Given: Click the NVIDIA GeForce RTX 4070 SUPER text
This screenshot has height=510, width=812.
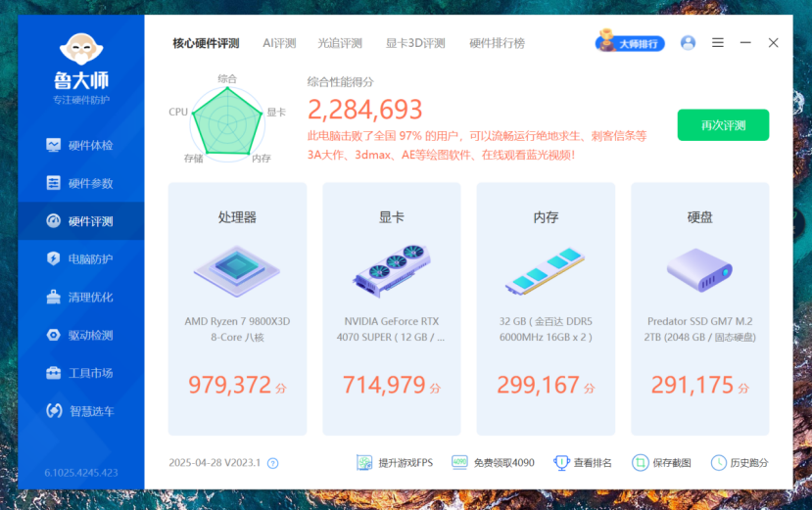Looking at the screenshot, I should (391, 329).
